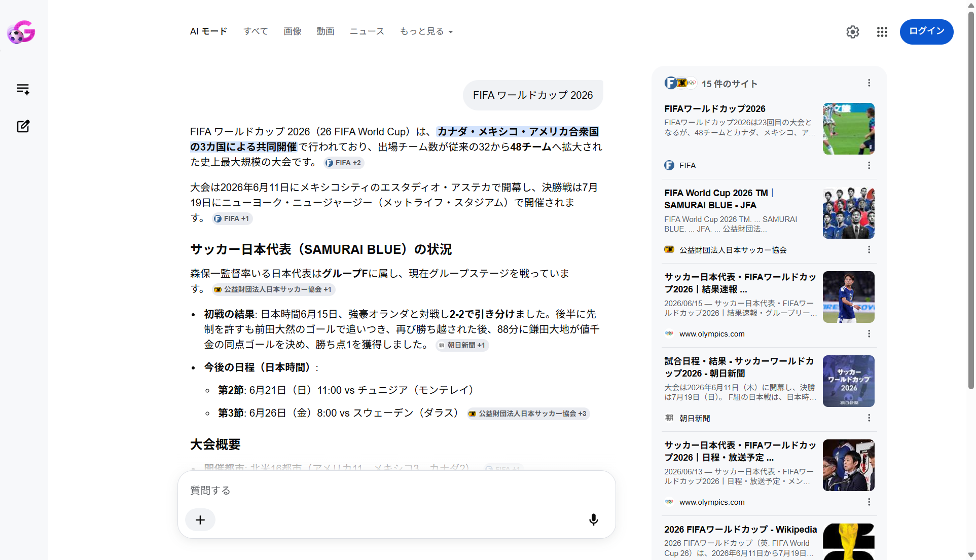Click the 15 件のサイト label
Viewport: 976px width, 560px height.
730,84
